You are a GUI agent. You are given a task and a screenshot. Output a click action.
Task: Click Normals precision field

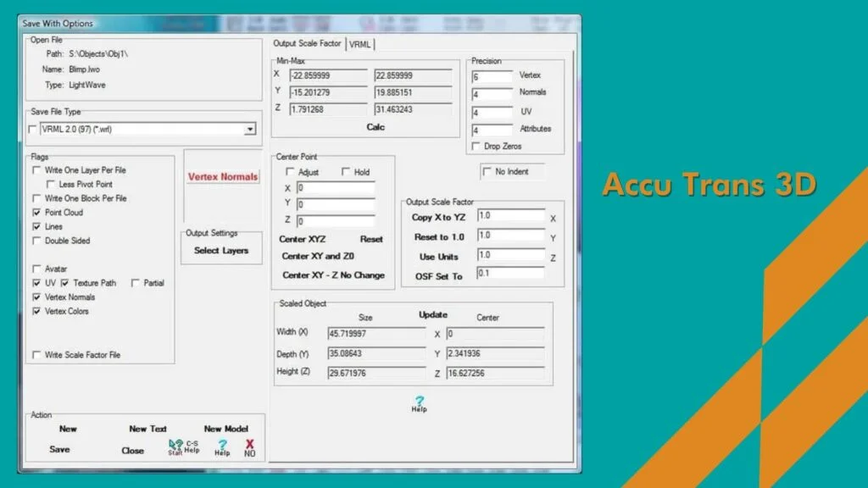point(492,95)
